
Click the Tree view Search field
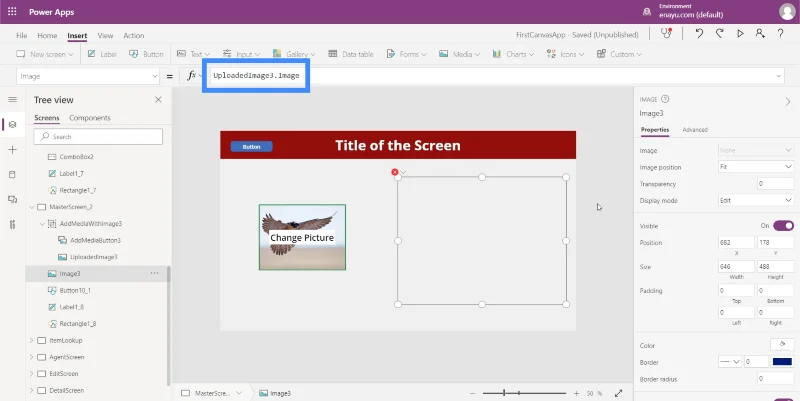coord(98,137)
